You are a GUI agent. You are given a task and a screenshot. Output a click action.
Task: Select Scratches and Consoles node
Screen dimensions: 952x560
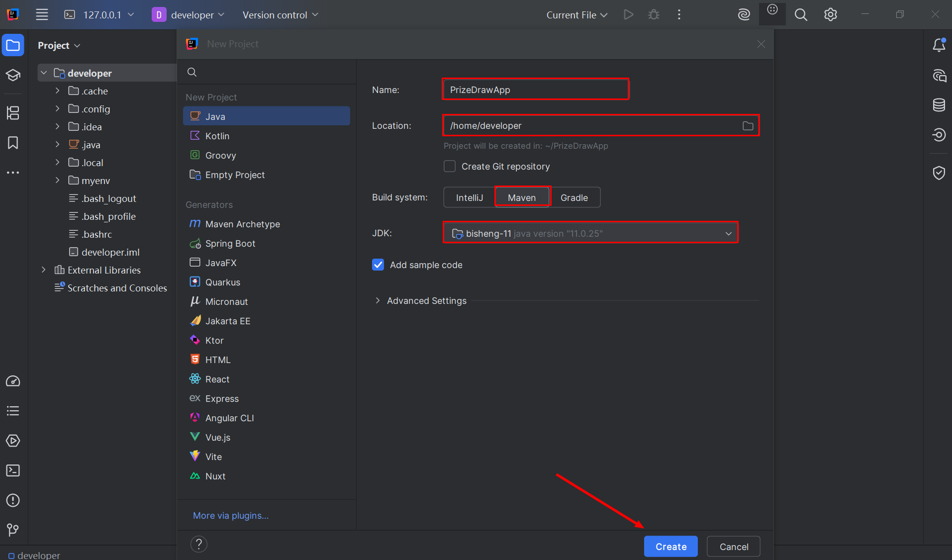tap(111, 287)
